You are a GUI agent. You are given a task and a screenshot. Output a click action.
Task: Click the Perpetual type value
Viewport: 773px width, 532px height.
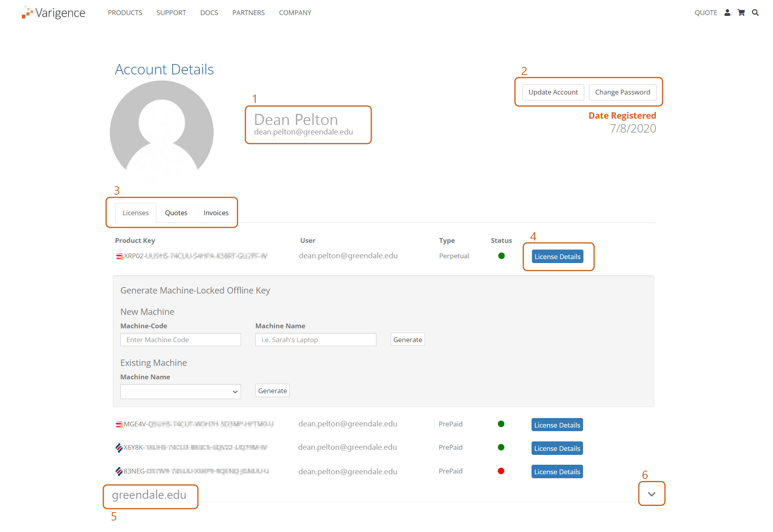click(x=454, y=256)
